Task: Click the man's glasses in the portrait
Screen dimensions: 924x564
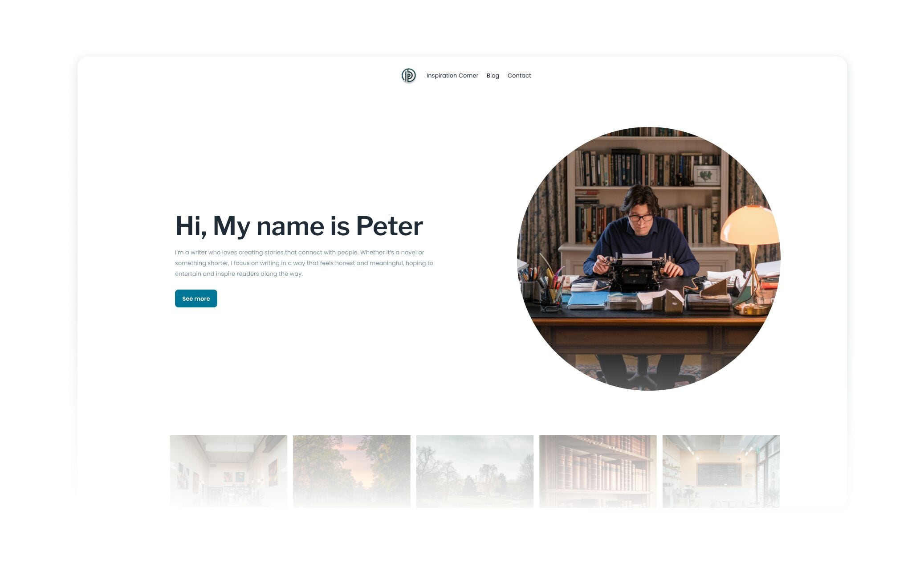Action: [x=641, y=218]
